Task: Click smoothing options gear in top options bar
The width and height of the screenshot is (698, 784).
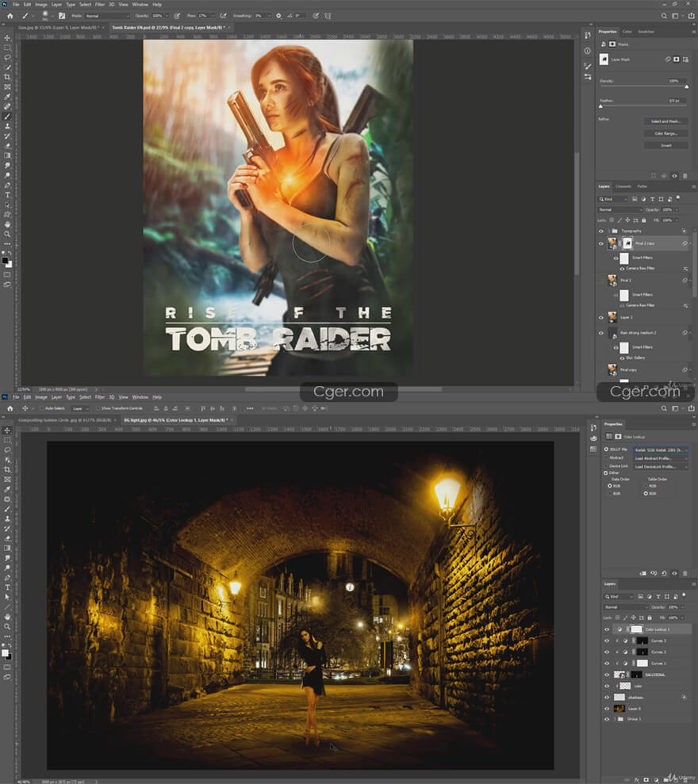Action: (278, 16)
